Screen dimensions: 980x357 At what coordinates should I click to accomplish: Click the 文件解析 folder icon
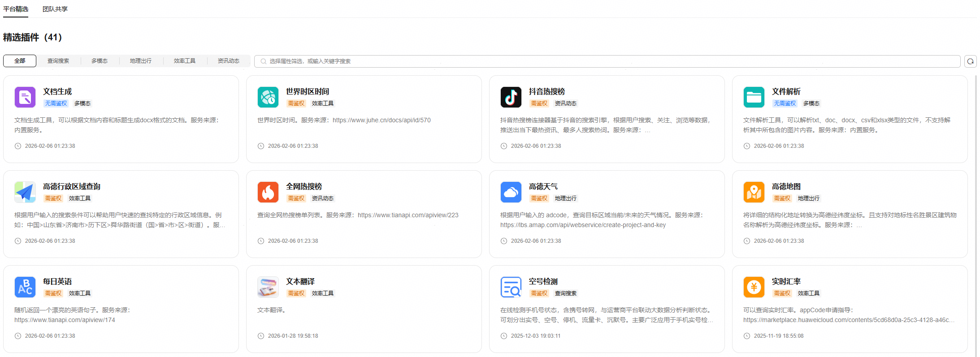pos(754,97)
